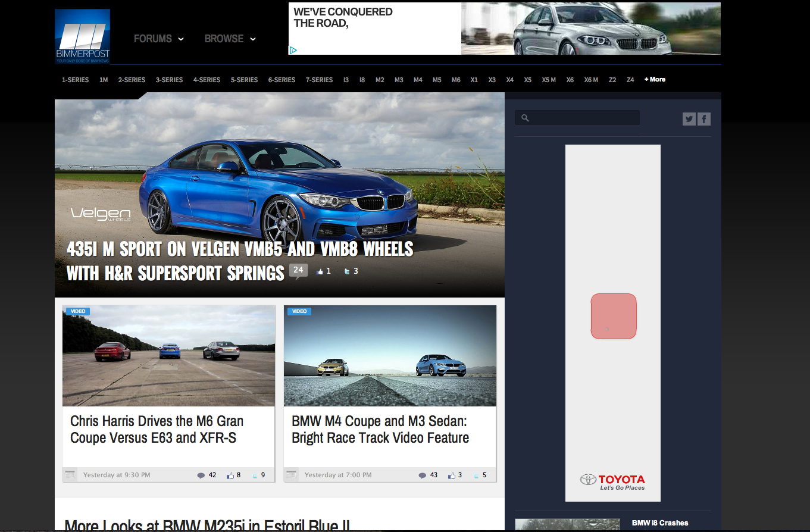Go to the i3 model section

point(346,80)
